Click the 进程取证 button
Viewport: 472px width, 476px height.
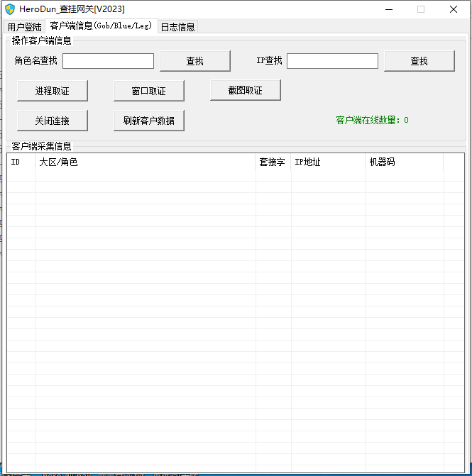click(x=53, y=91)
